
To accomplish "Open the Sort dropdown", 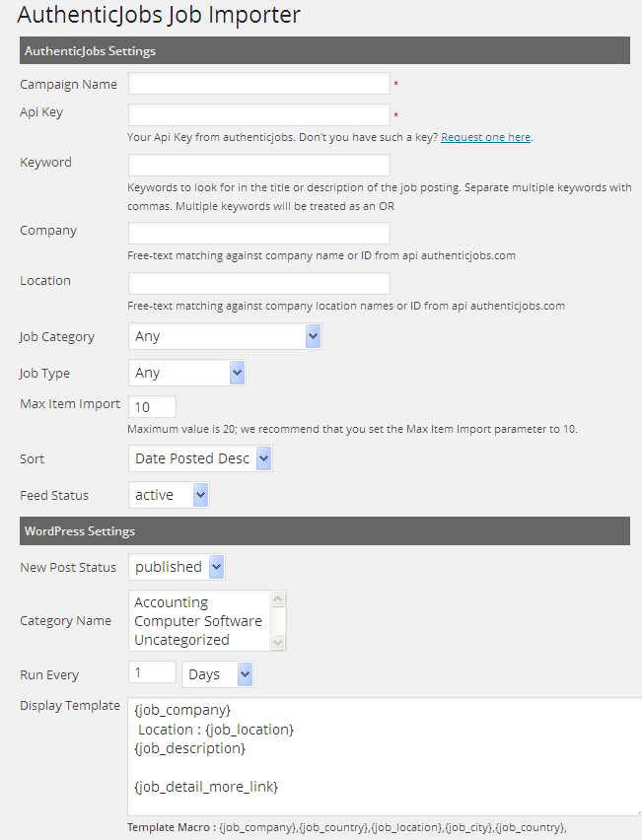I will coord(200,459).
